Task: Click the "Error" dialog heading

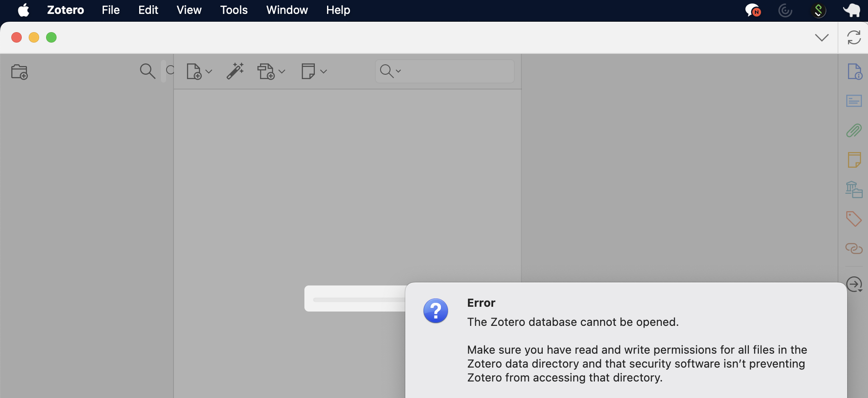Action: click(x=481, y=303)
